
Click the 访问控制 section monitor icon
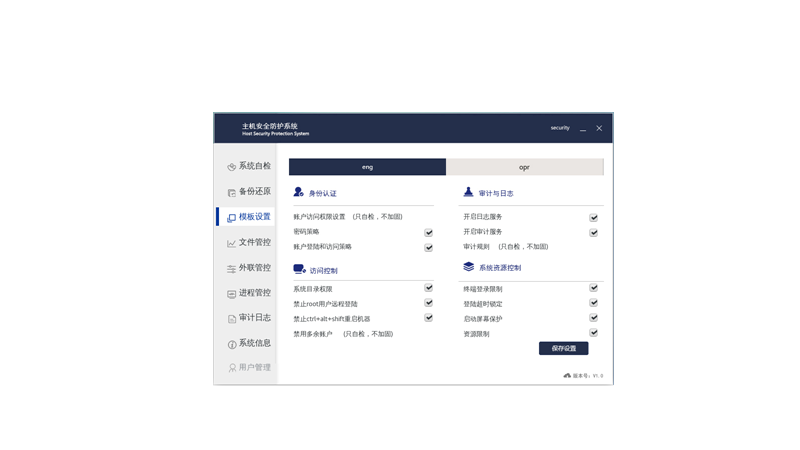tap(299, 269)
